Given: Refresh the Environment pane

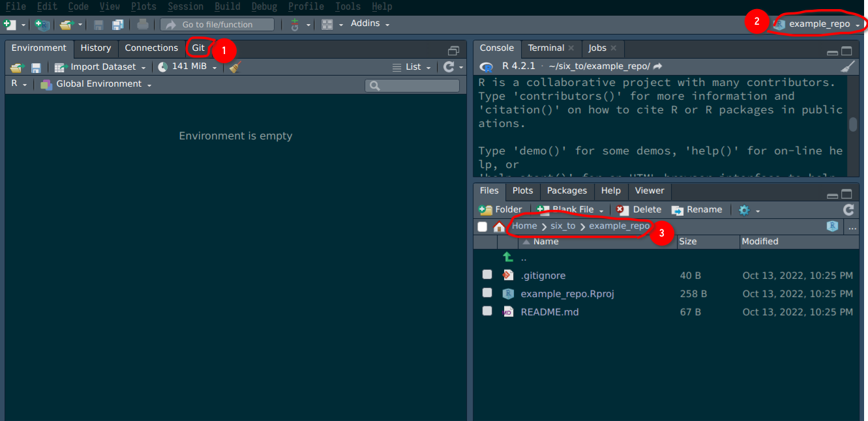Looking at the screenshot, I should (x=449, y=66).
